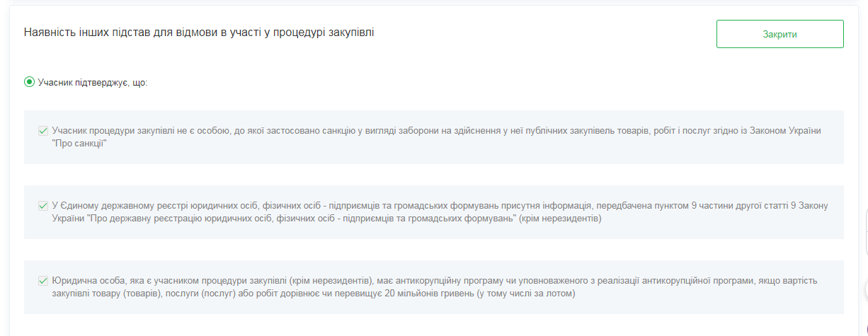Click the upper segment of right-edge side widget

865,220
